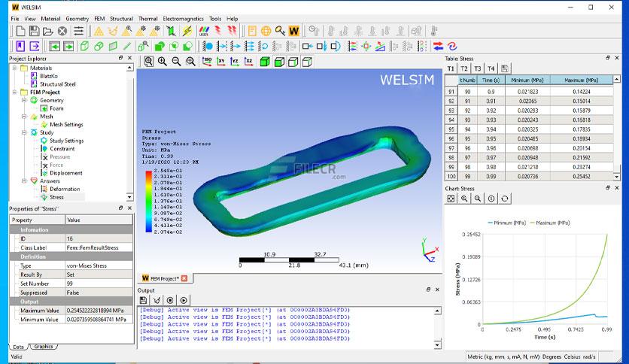Viewport: 629px width, 364px height.
Task: Collapse the Materials tree node
Action: tap(14, 68)
